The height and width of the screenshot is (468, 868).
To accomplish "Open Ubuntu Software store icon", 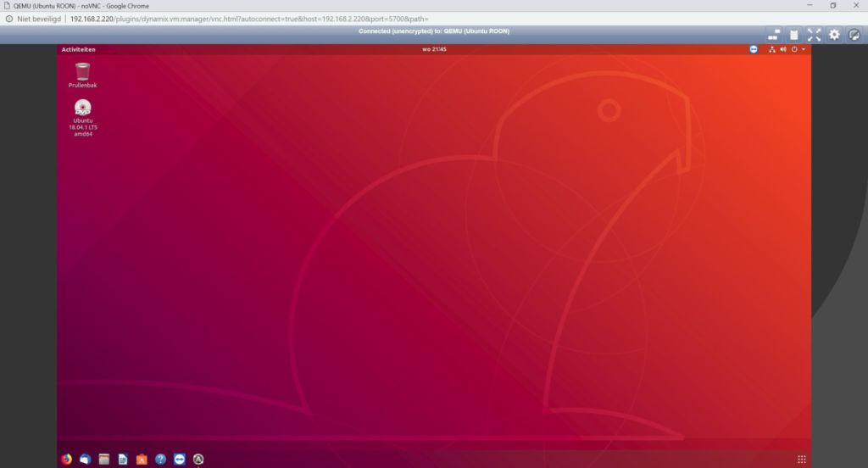I will [x=142, y=460].
